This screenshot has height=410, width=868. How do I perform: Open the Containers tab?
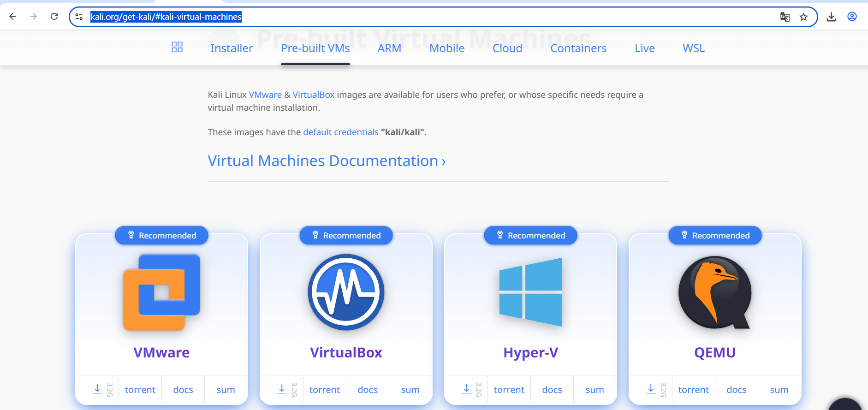578,48
